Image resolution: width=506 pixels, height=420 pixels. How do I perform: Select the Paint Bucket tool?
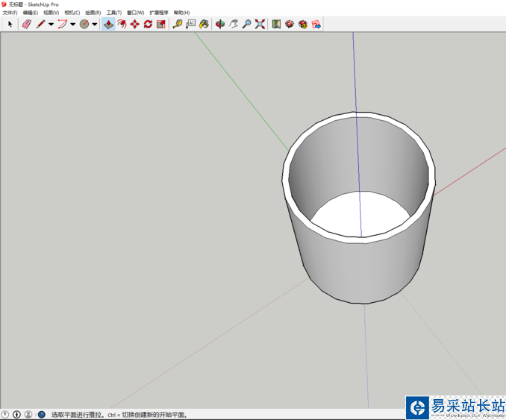coord(203,24)
